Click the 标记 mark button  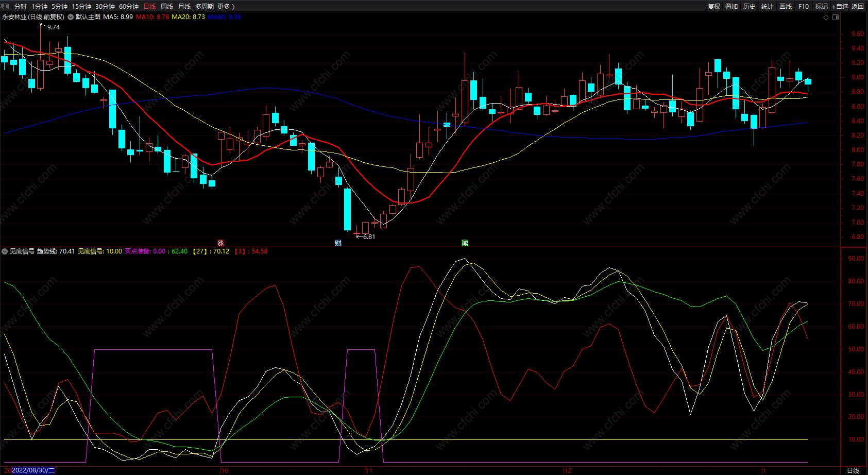pyautogui.click(x=822, y=7)
